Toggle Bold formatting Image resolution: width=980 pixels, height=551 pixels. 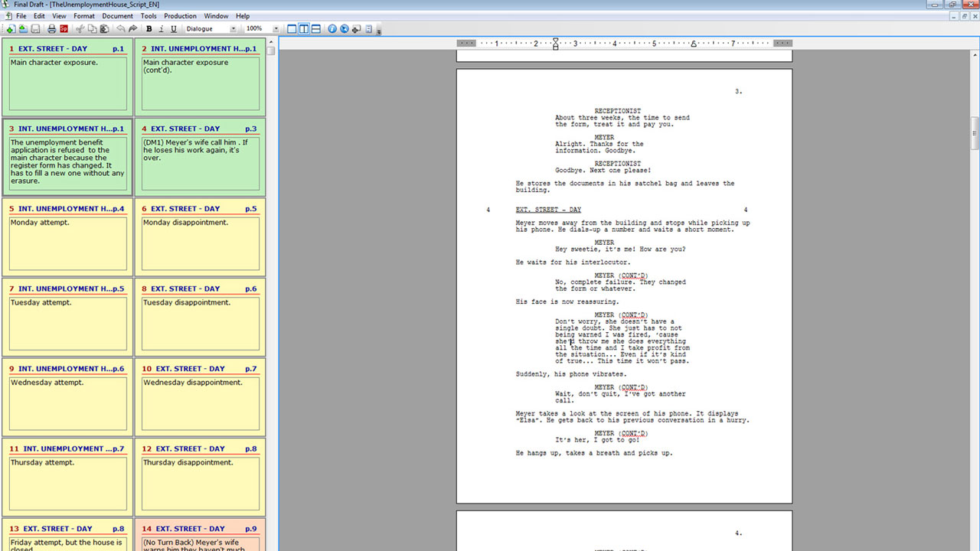[149, 29]
